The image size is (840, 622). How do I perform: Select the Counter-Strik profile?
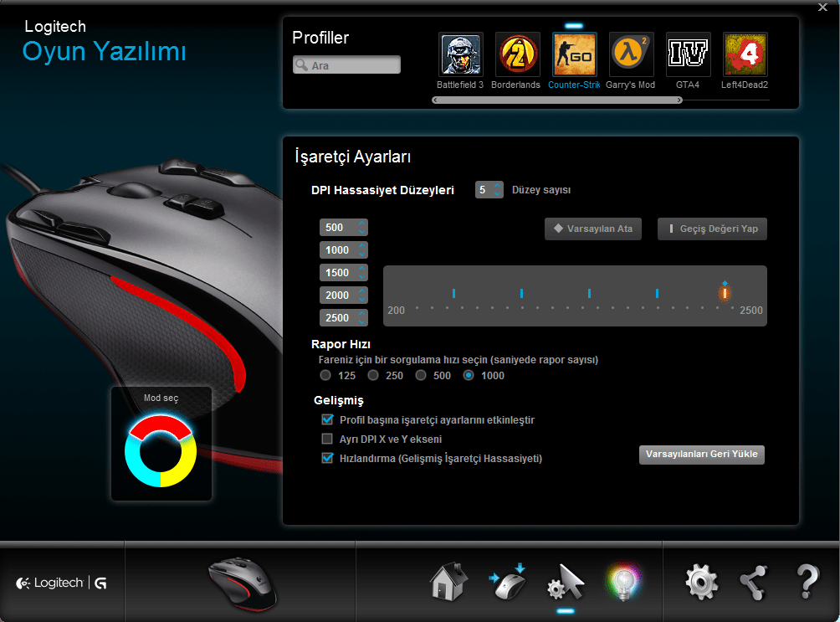[x=574, y=54]
